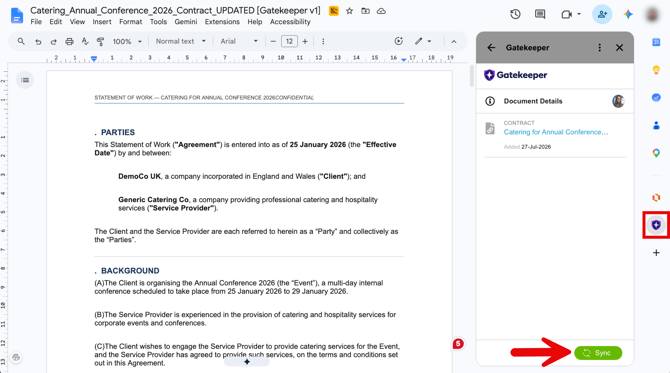This screenshot has width=670, height=373.
Task: Click the Gatekeeper user avatar in Document Details
Action: (x=618, y=101)
